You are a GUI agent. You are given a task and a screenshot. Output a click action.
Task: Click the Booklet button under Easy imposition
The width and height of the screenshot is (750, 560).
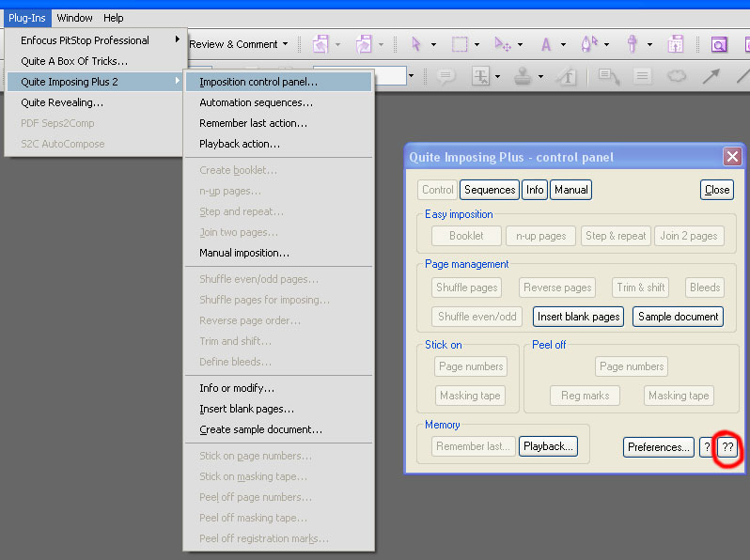pos(466,236)
